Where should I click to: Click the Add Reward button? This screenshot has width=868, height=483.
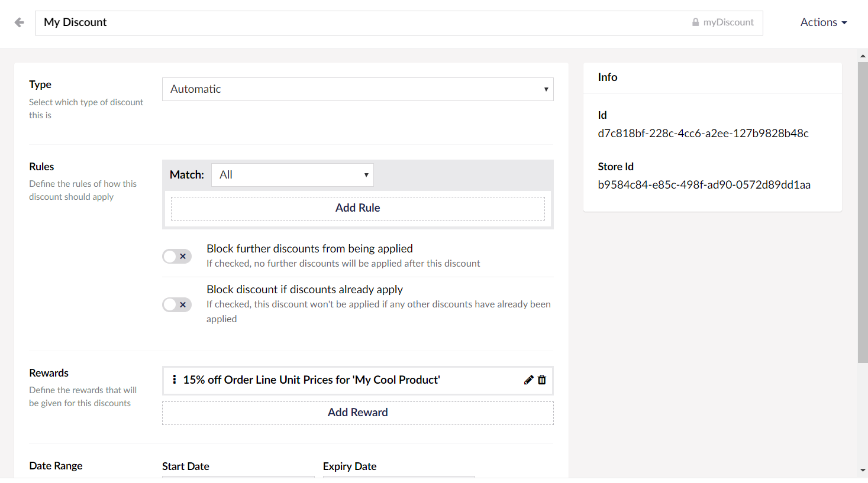click(358, 413)
